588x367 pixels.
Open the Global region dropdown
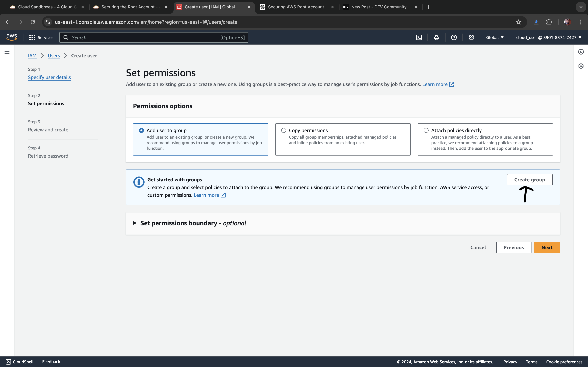pyautogui.click(x=495, y=37)
